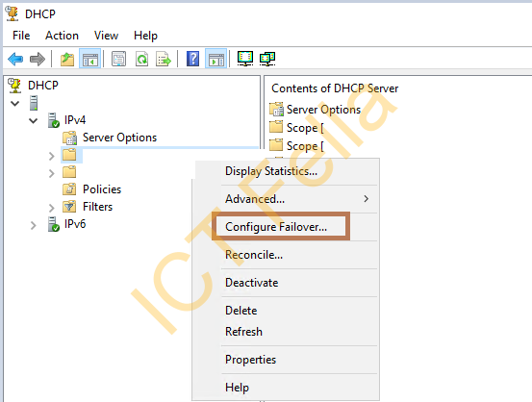Click the blue Back arrow toolbar icon

tap(15, 59)
